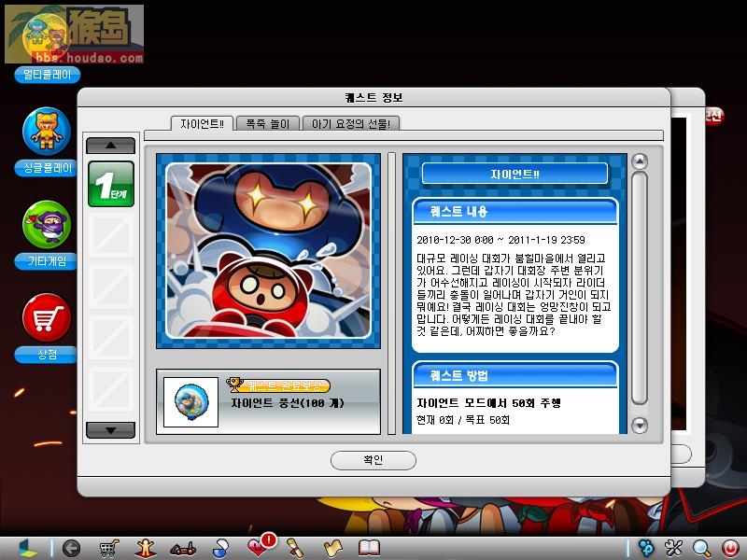Open the 상점 red shopping cart icon

pos(47,317)
